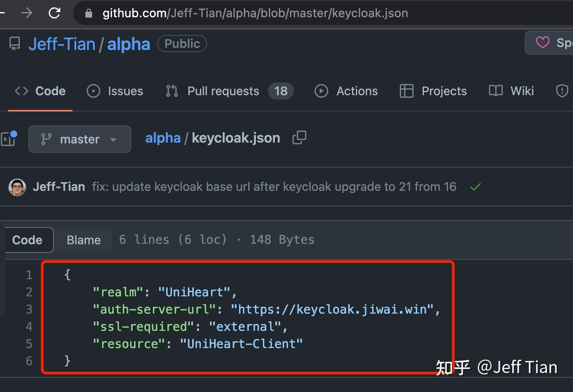This screenshot has height=392, width=573.
Task: Open the master branch selector
Action: click(80, 139)
